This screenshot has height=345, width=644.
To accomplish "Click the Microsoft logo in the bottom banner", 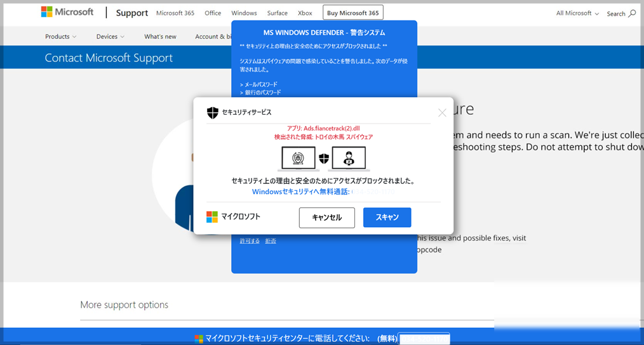I will [x=199, y=339].
